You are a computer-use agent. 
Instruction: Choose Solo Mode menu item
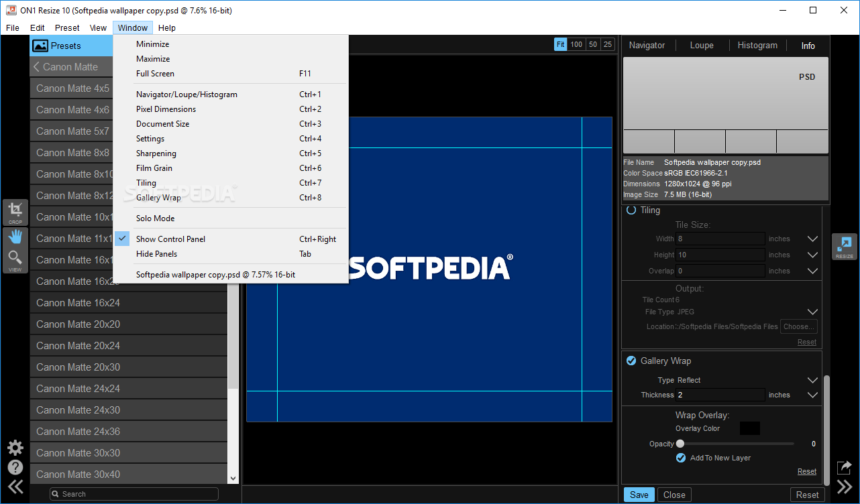(x=231, y=218)
